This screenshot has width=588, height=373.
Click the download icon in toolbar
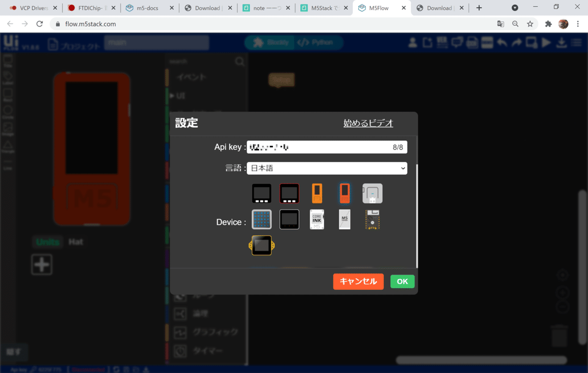pyautogui.click(x=562, y=43)
